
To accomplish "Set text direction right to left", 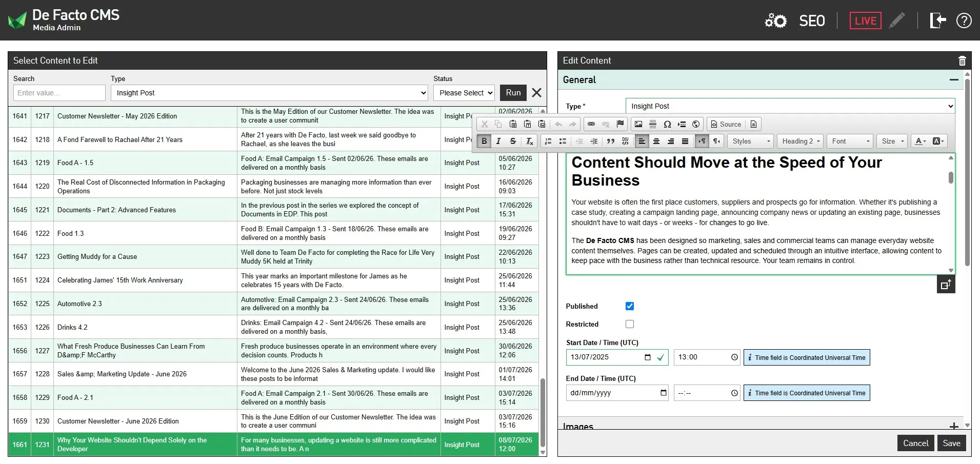I will tap(716, 142).
